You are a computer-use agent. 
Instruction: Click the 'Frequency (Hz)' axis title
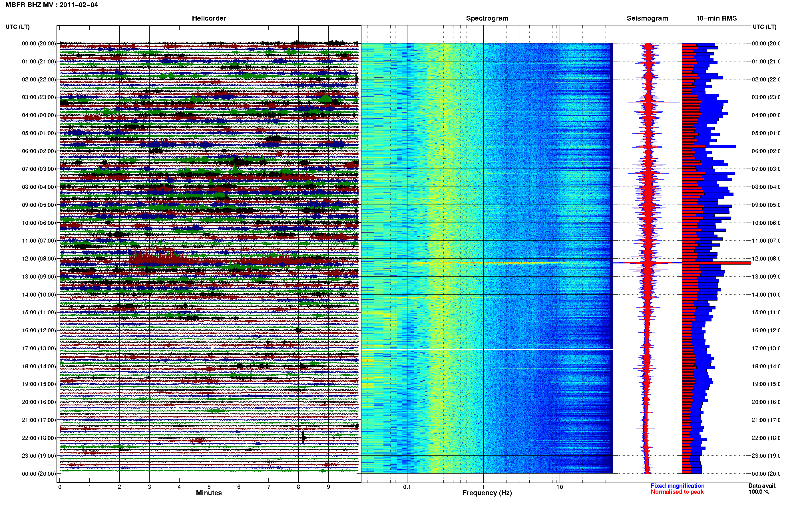click(x=487, y=493)
